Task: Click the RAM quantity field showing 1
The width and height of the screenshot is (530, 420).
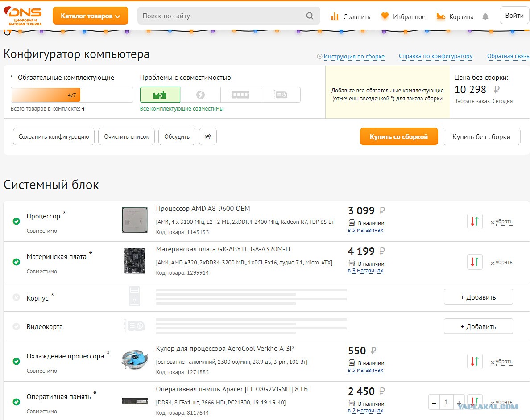Action: coord(446,402)
